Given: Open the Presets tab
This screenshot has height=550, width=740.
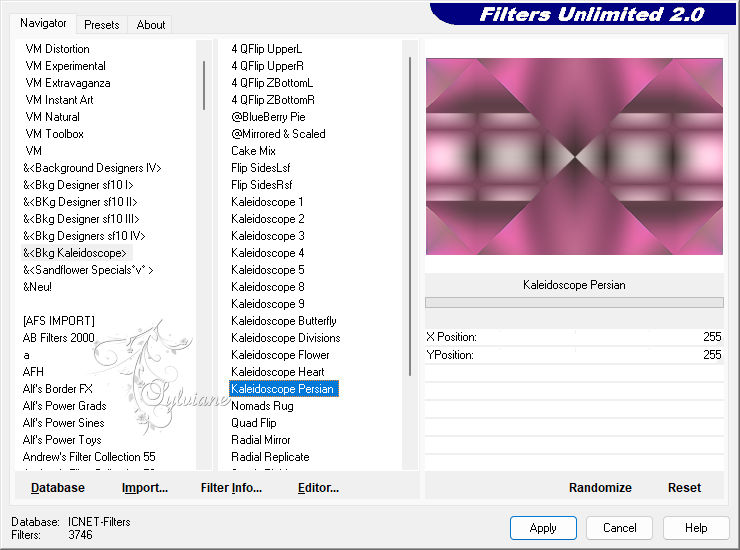Looking at the screenshot, I should [x=101, y=25].
